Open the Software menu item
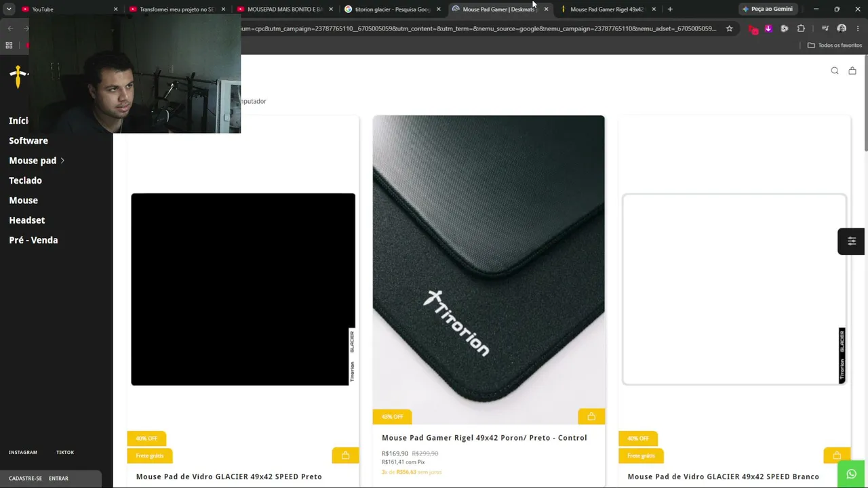Screen dimensions: 868x488 click(28, 141)
